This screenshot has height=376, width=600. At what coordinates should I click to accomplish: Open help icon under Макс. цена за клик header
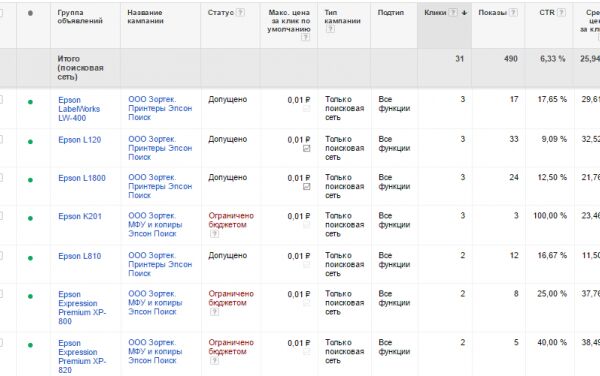305,37
